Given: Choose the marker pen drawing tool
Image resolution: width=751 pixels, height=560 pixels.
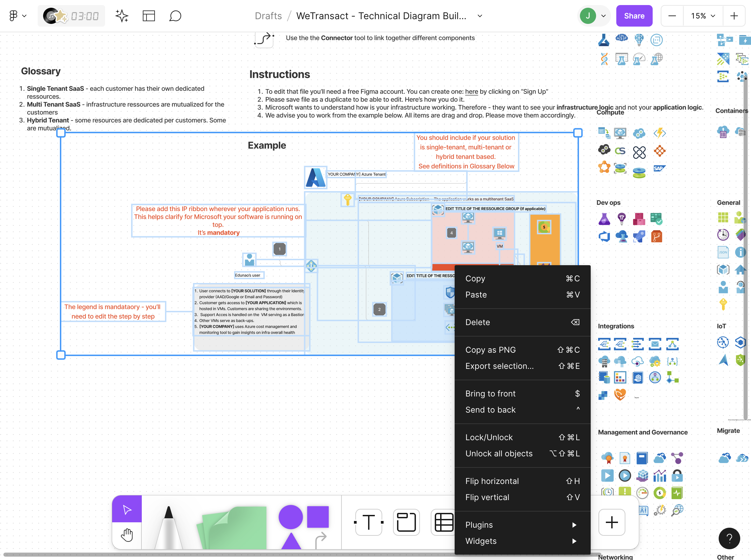Looking at the screenshot, I should click(169, 527).
